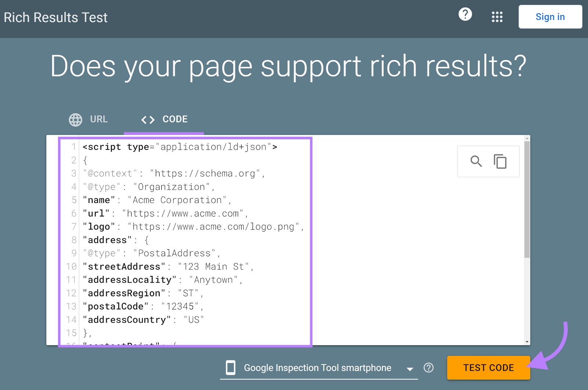The image size is (588, 390).
Task: Click the help question mark in the header
Action: pyautogui.click(x=466, y=15)
